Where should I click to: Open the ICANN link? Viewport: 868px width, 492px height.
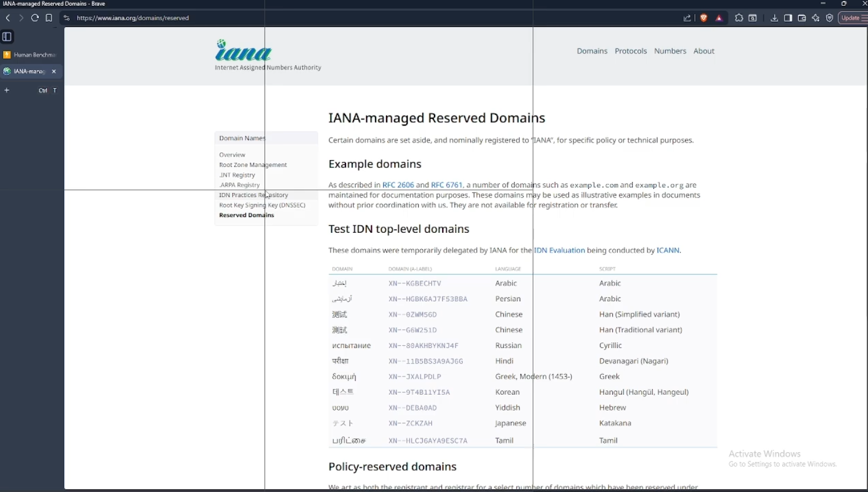click(668, 250)
